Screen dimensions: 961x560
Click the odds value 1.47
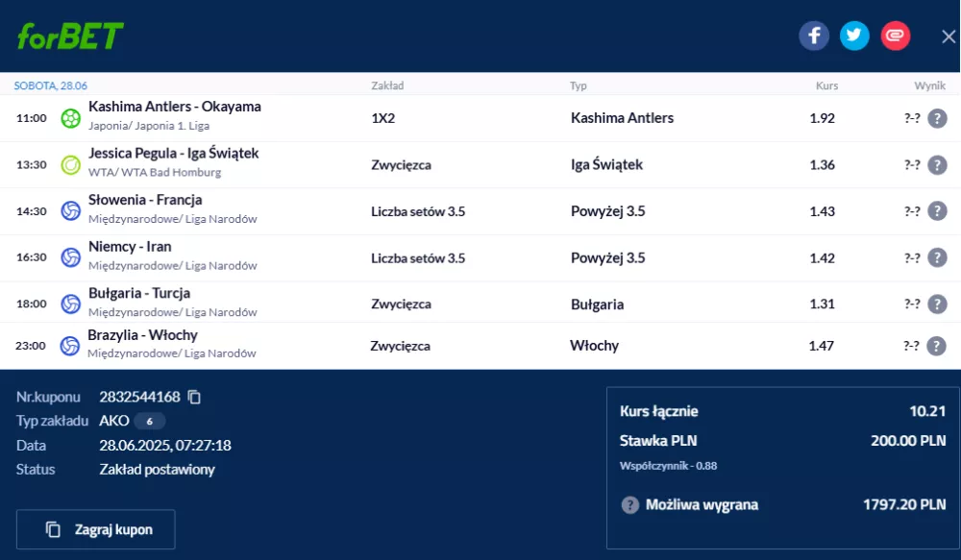(x=821, y=346)
